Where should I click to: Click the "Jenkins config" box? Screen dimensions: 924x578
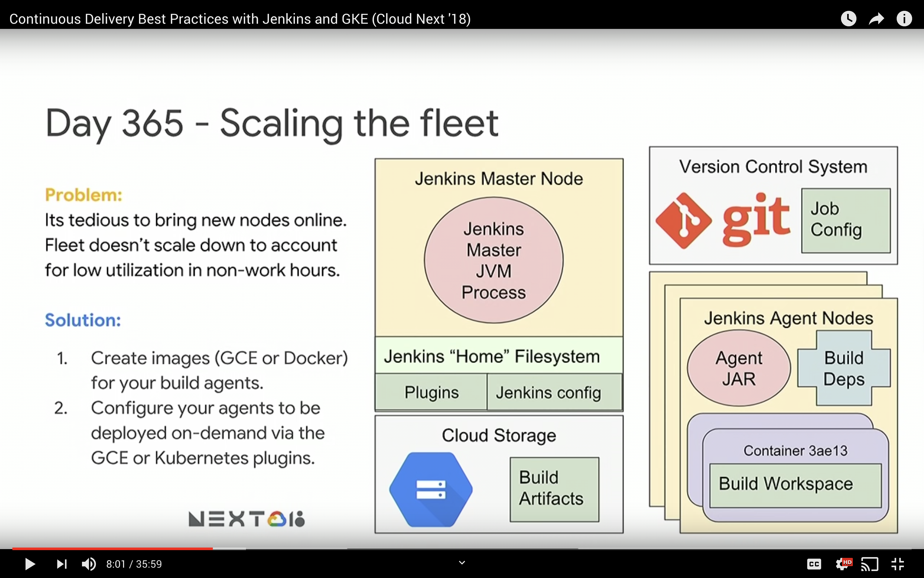(555, 392)
